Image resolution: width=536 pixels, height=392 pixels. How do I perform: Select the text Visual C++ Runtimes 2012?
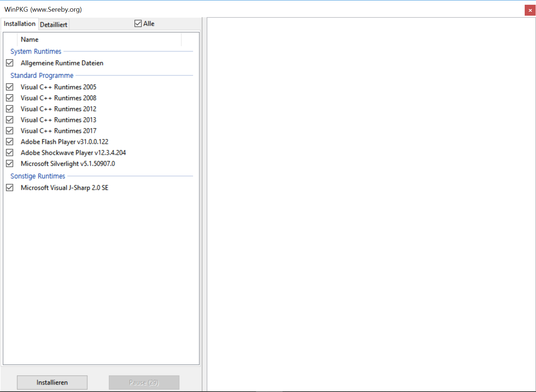coord(59,109)
